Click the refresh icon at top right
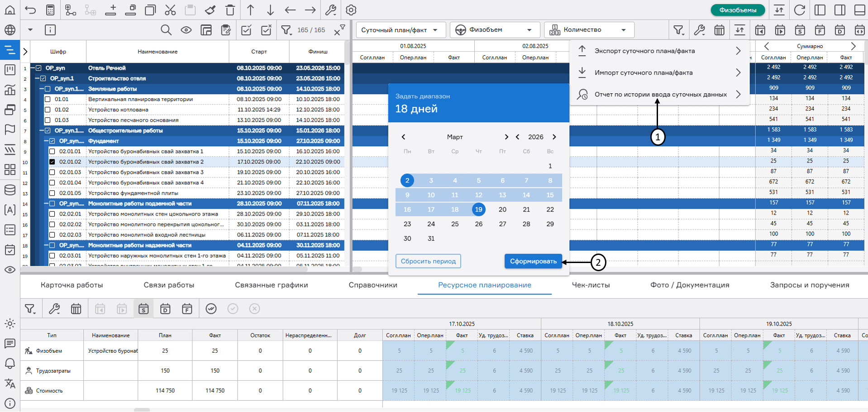 click(x=800, y=10)
